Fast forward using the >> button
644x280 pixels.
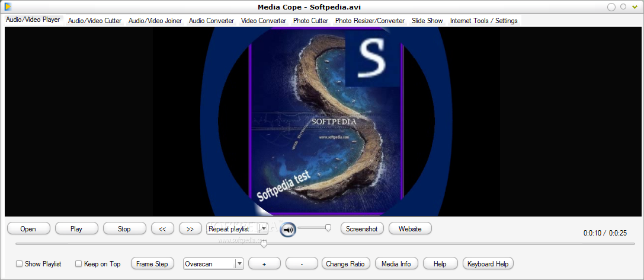pyautogui.click(x=190, y=228)
